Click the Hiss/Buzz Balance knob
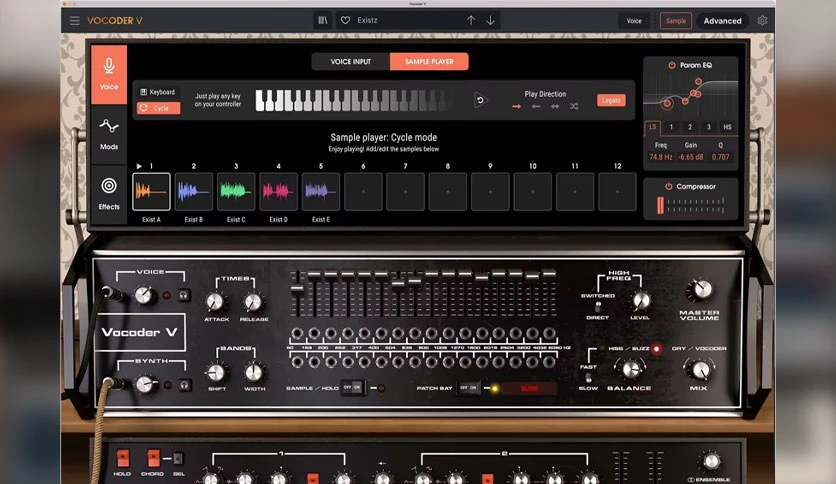The width and height of the screenshot is (836, 484). 630,368
